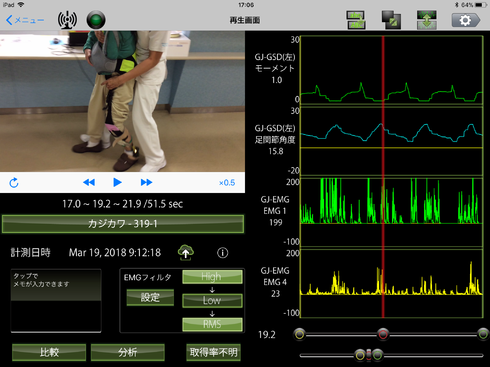Viewport: 490px width, 367px height.
Task: Tap the gait video preview
Action: coord(122,101)
